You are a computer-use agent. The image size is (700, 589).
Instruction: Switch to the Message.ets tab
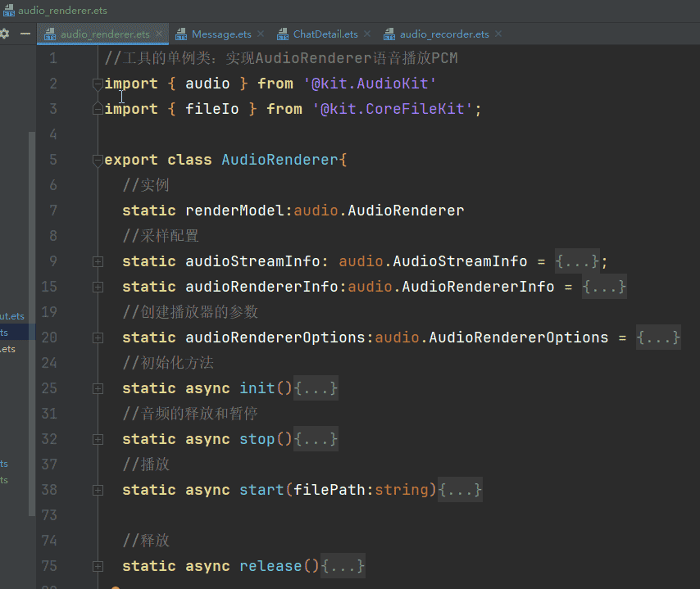point(221,34)
